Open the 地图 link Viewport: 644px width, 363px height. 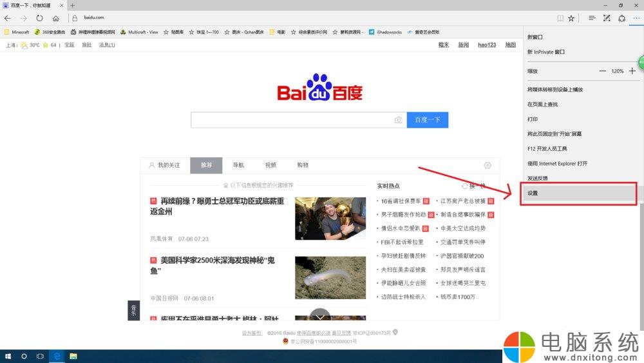tap(510, 44)
